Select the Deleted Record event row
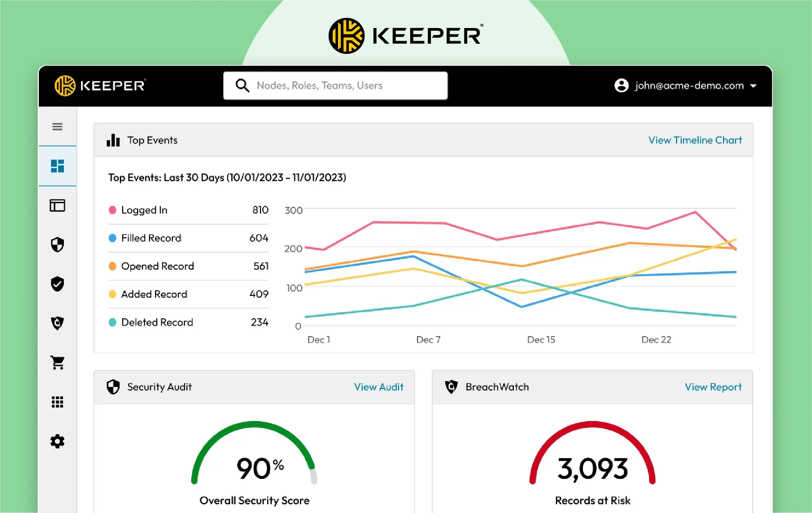The height and width of the screenshot is (513, 812). pos(188,322)
